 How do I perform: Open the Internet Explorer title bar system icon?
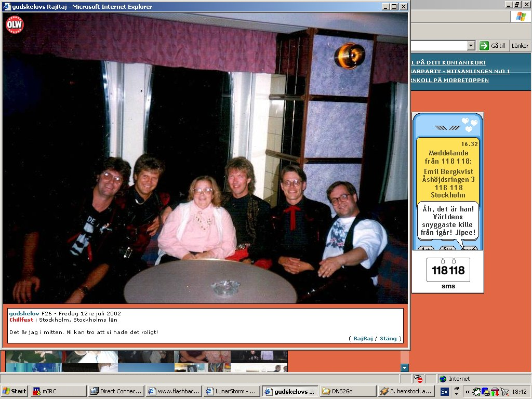(x=7, y=6)
